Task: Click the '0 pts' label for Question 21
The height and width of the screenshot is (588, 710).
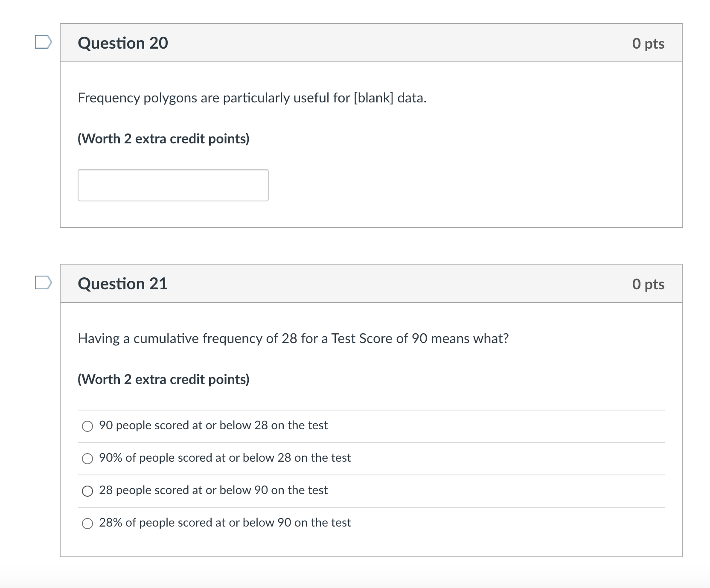Action: [x=649, y=284]
